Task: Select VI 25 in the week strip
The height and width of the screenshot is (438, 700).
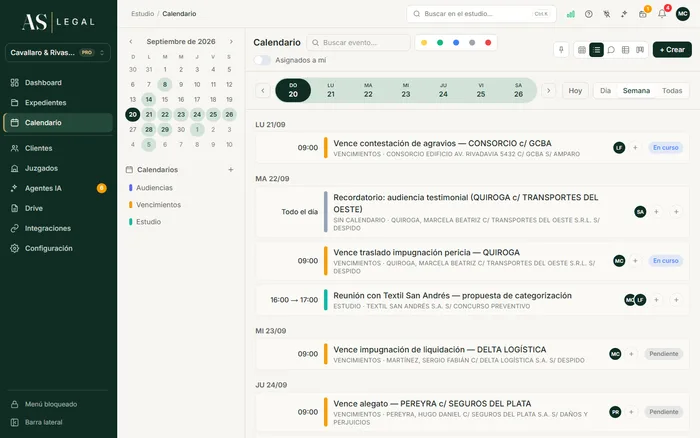Action: pyautogui.click(x=481, y=90)
